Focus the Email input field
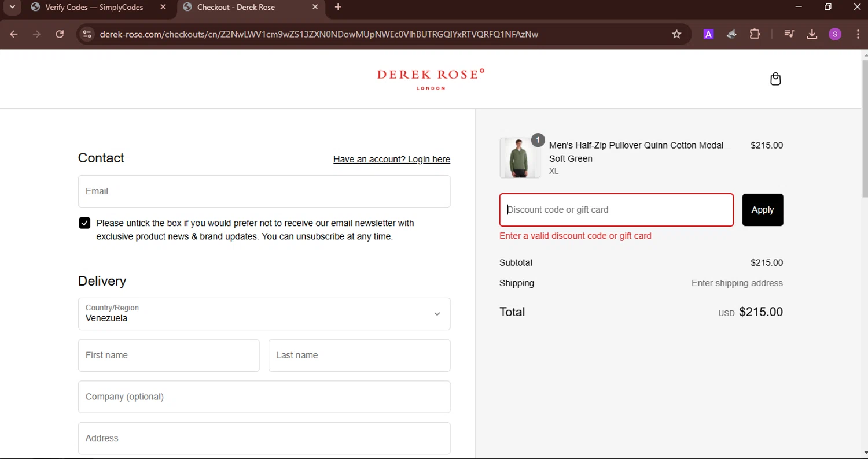This screenshot has height=459, width=868. tap(264, 191)
